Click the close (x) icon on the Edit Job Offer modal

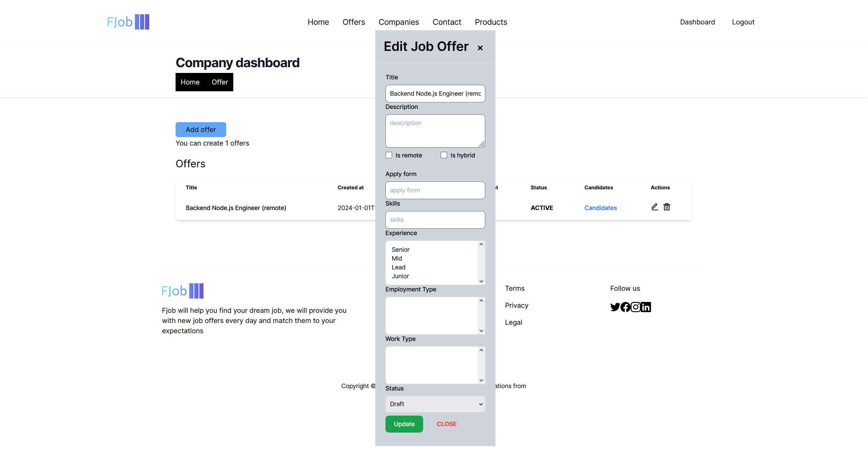coord(480,48)
